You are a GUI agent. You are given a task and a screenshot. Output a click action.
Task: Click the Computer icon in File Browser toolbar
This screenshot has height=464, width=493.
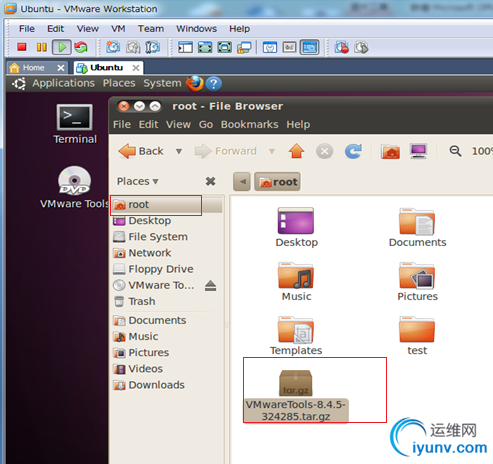(419, 151)
